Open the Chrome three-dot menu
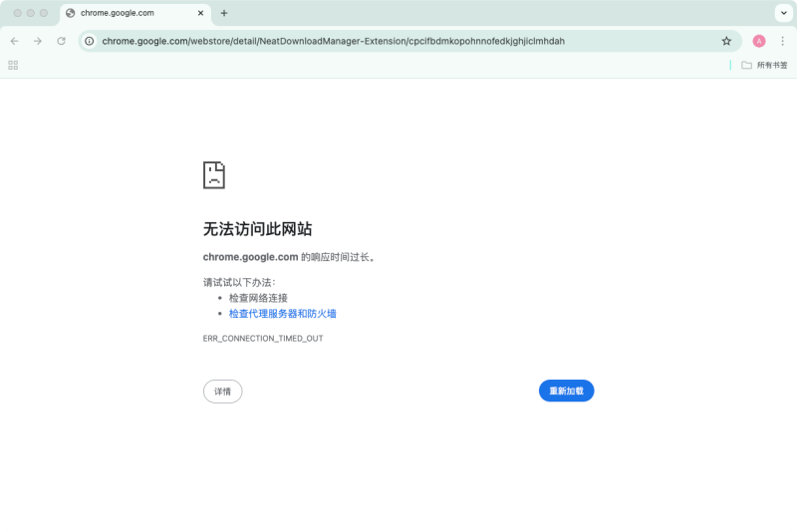The height and width of the screenshot is (532, 797). (782, 41)
